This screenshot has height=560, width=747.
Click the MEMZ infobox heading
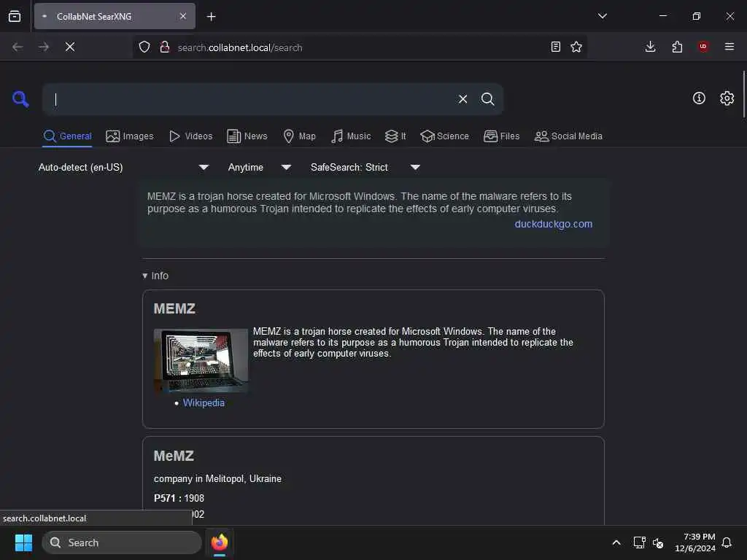tap(174, 308)
